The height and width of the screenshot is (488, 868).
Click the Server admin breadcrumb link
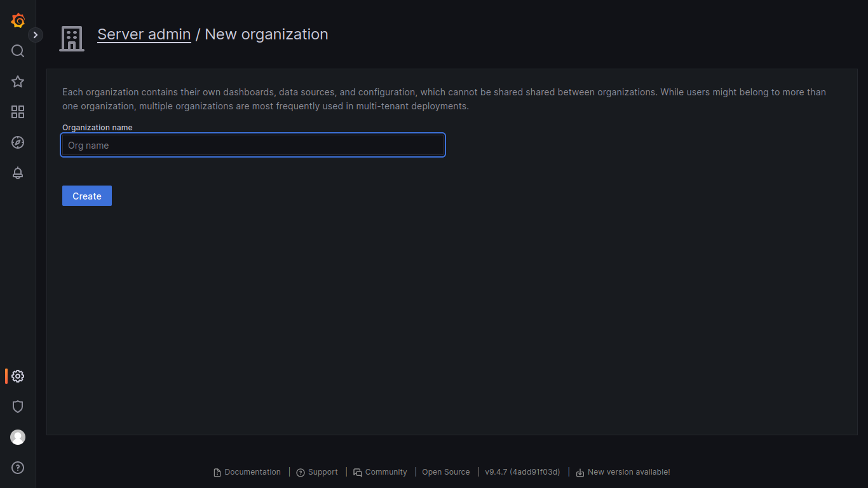pyautogui.click(x=144, y=34)
